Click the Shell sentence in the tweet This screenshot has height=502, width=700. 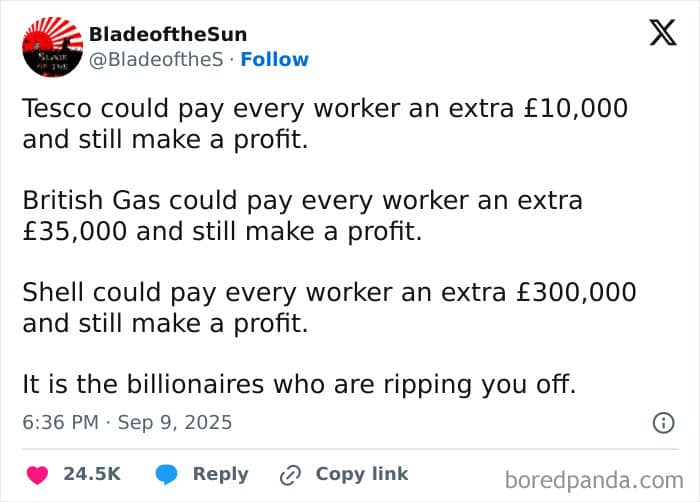click(329, 308)
